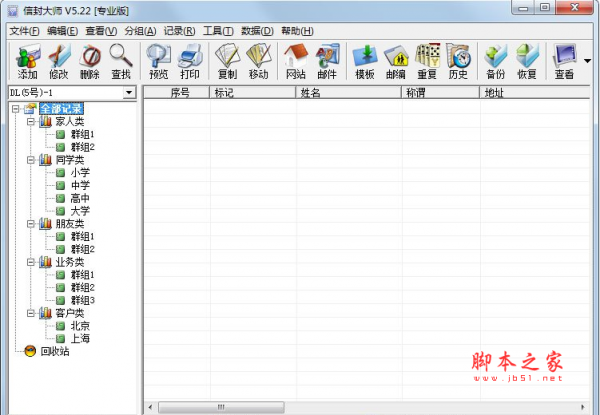The height and width of the screenshot is (415, 600).
Task: Sort by the 标记 column header
Action: (x=253, y=92)
